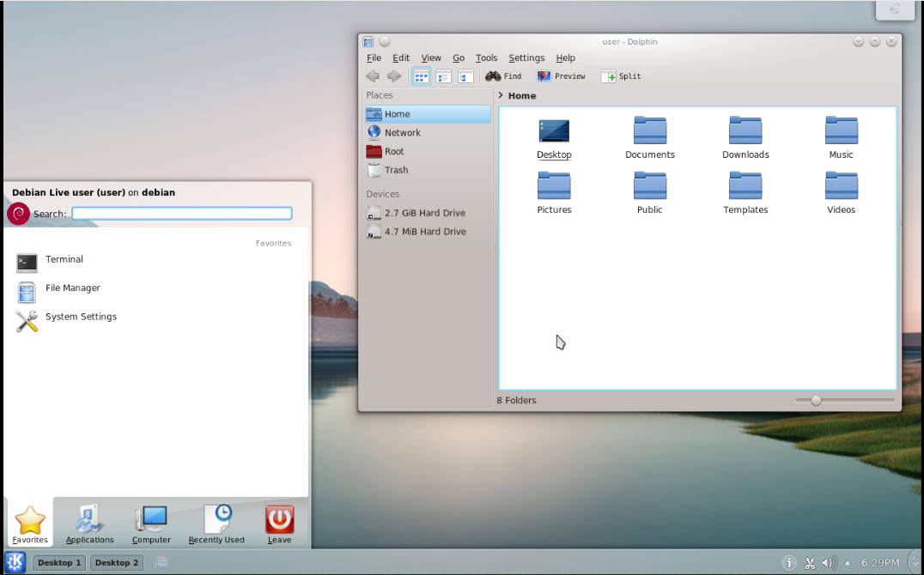Expand the breadcrumb arrow before Home

[x=501, y=96]
